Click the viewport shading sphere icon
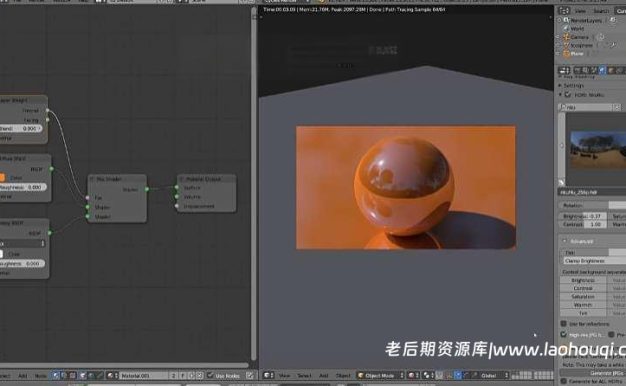The image size is (626, 386). pyautogui.click(x=413, y=375)
